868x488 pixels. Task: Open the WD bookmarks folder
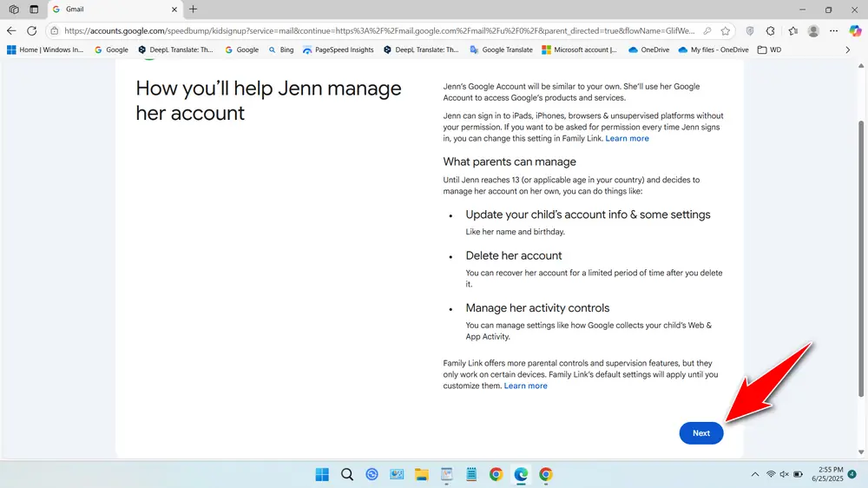769,49
